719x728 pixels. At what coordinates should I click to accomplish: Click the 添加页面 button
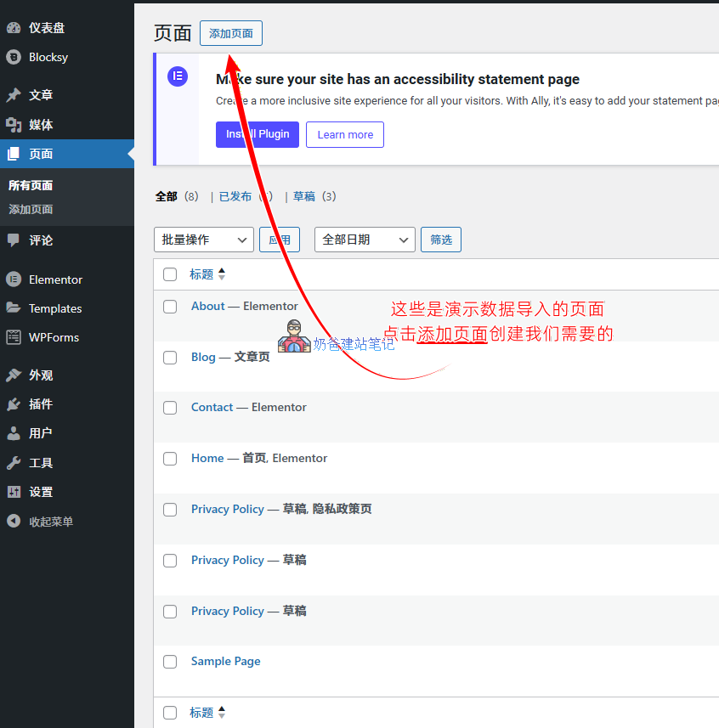[x=230, y=33]
